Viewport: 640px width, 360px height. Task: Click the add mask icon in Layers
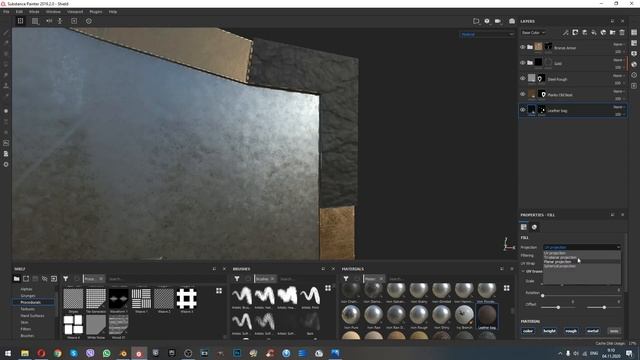[575, 33]
